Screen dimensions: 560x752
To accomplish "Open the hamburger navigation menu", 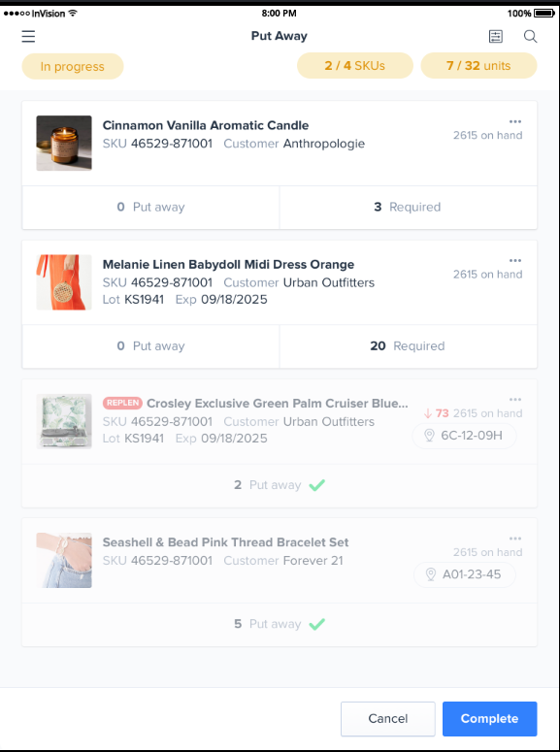I will 28,37.
